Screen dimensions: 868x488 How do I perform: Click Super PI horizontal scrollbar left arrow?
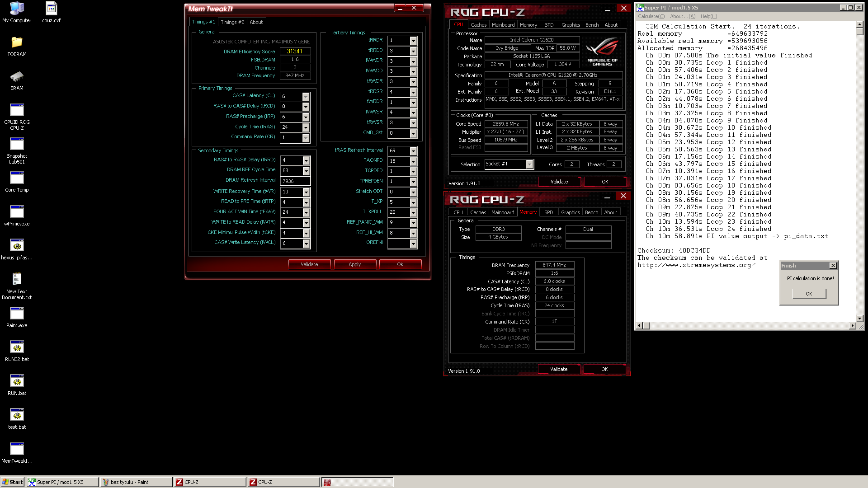coord(639,326)
